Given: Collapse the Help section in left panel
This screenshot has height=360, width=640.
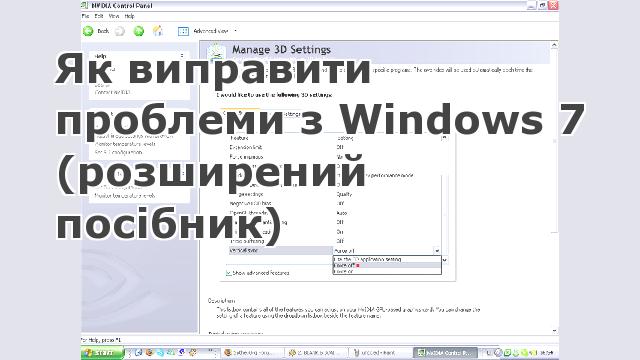Looking at the screenshot, I should click(182, 56).
